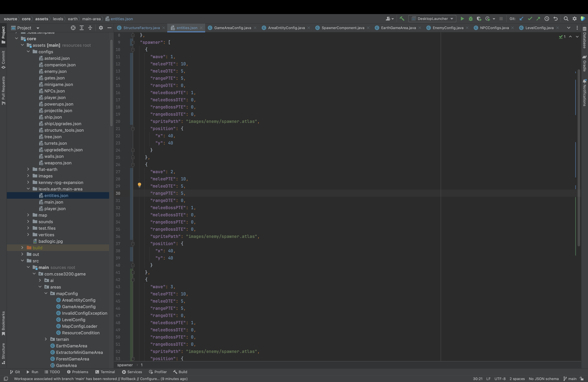Run DesktopLauncher with the green play icon
The image size is (588, 382).
(462, 18)
